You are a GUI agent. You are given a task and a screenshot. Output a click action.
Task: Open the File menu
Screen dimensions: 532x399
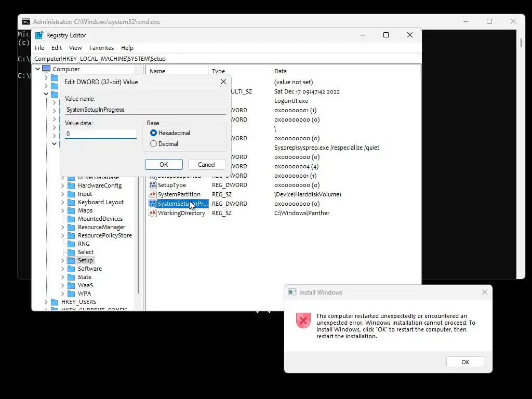pyautogui.click(x=39, y=48)
